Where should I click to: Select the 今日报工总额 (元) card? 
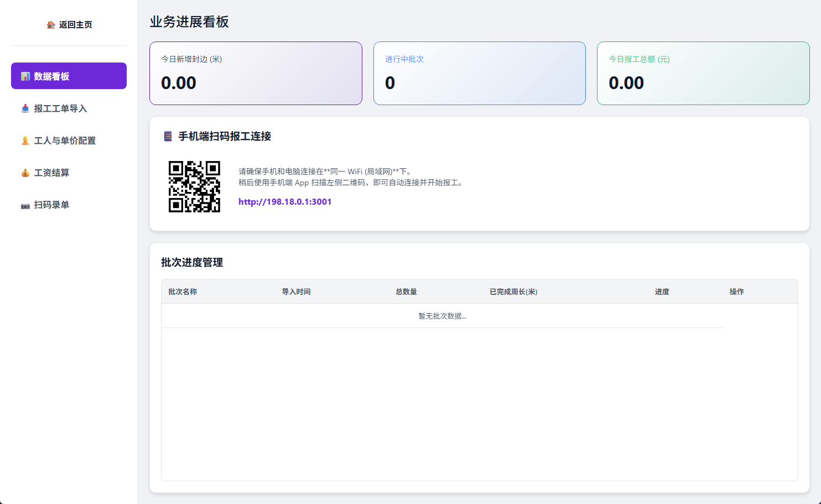[x=703, y=73]
